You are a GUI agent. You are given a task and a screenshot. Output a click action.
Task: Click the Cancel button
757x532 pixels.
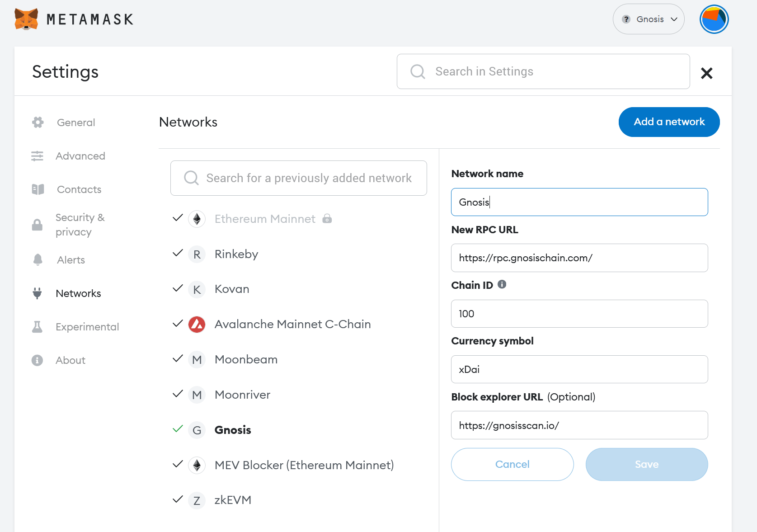(x=512, y=464)
